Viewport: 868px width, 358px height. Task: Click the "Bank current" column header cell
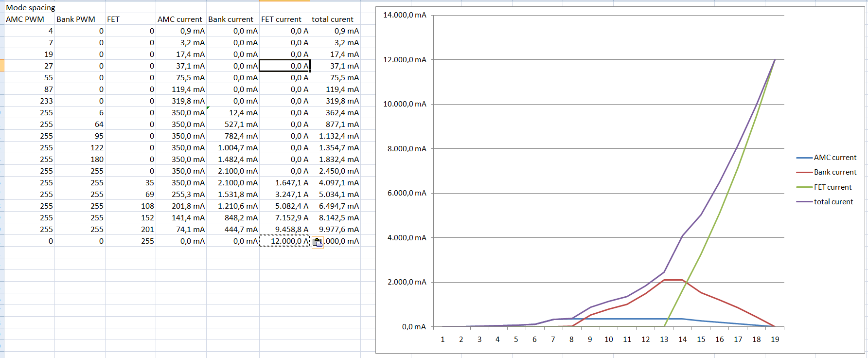[231, 19]
